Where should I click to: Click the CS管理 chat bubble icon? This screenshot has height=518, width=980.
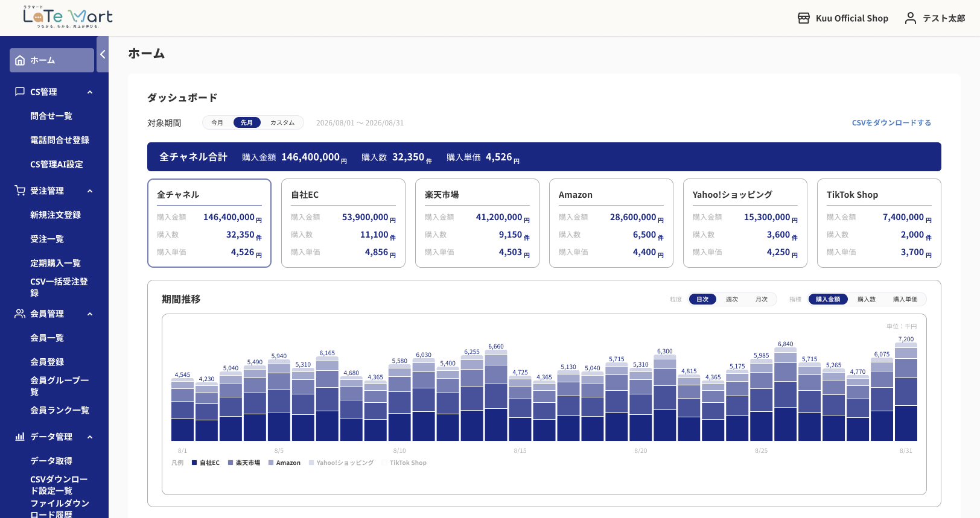pos(20,92)
